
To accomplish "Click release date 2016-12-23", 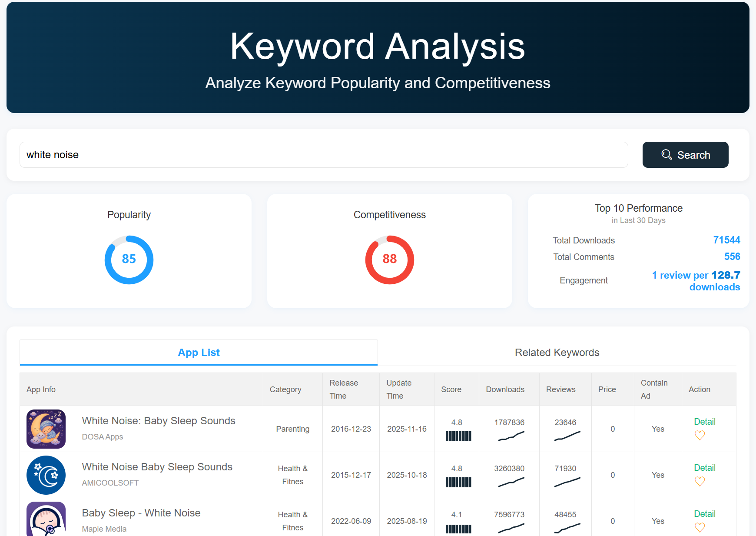I will point(351,429).
